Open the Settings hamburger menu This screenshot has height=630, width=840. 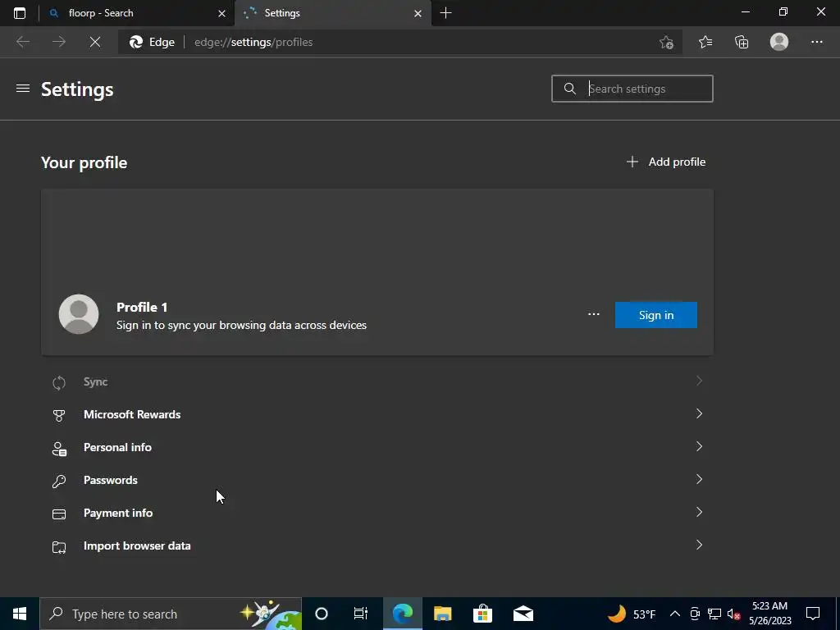[x=22, y=89]
